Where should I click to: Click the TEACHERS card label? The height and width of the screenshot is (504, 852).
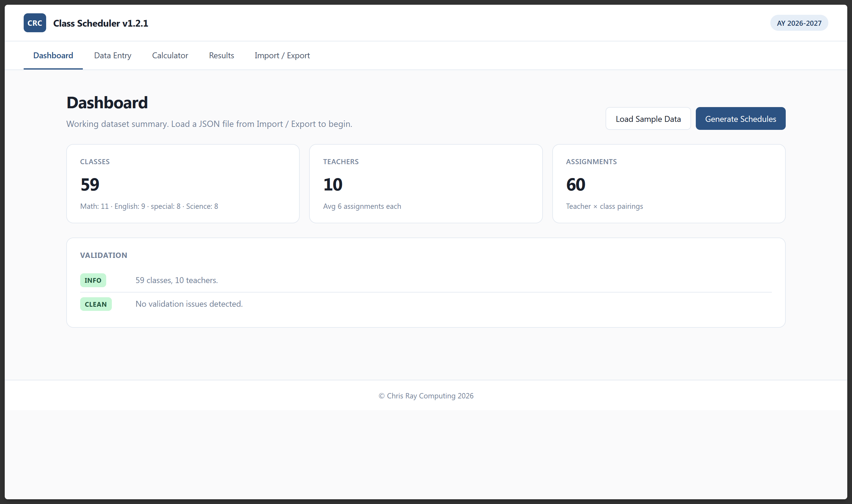[341, 162]
